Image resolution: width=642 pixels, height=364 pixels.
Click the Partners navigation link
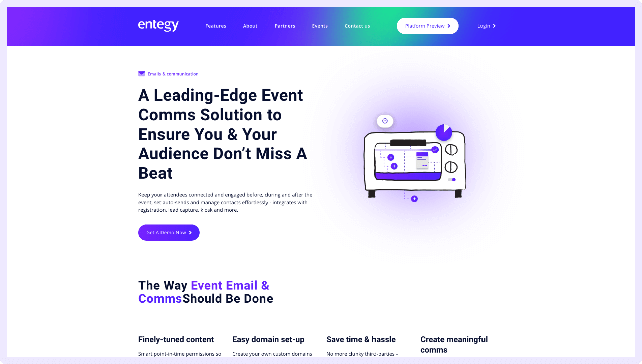(x=285, y=25)
